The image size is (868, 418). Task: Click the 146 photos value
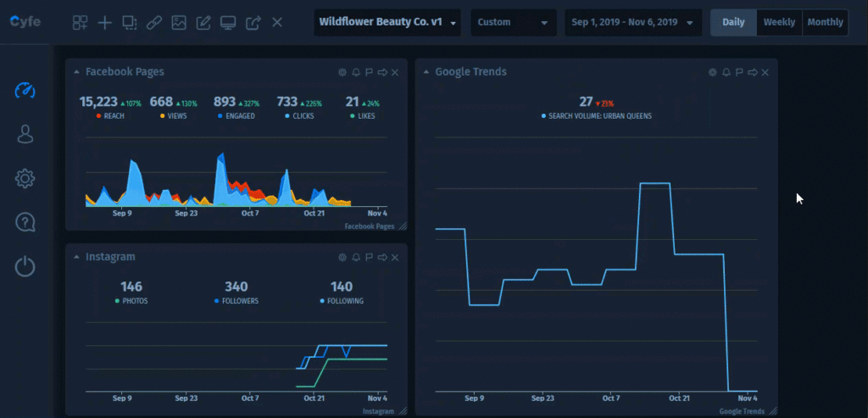point(131,287)
